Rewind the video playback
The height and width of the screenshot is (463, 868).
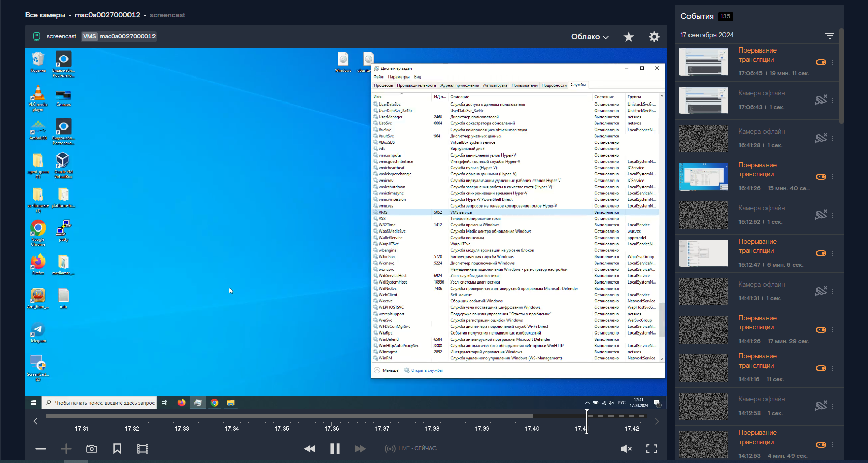click(x=310, y=449)
